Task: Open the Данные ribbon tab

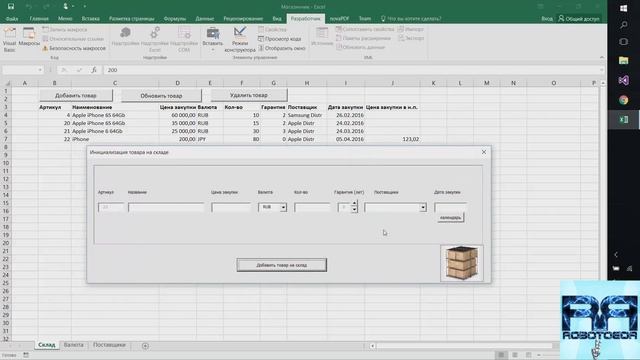Action: [x=204, y=19]
